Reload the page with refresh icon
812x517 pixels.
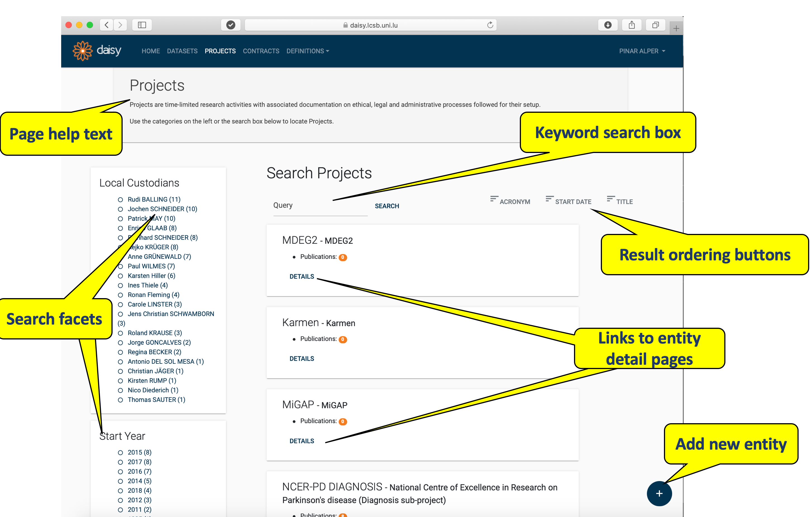tap(490, 25)
